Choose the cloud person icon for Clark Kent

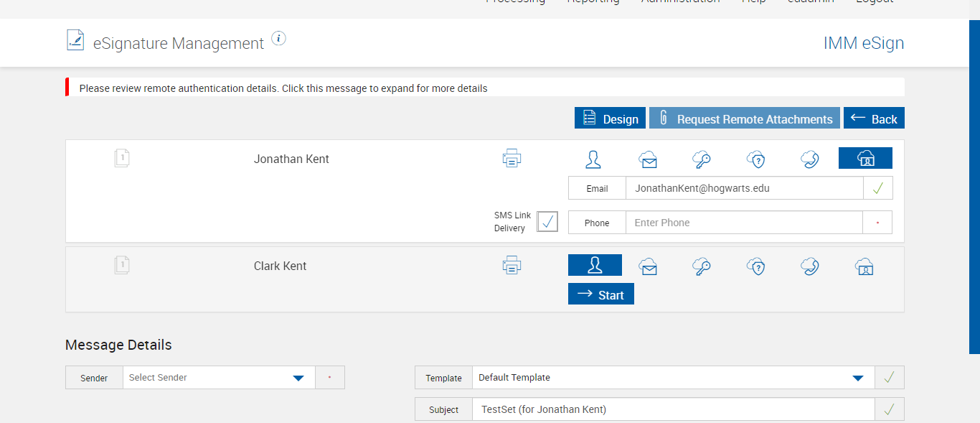(x=864, y=267)
